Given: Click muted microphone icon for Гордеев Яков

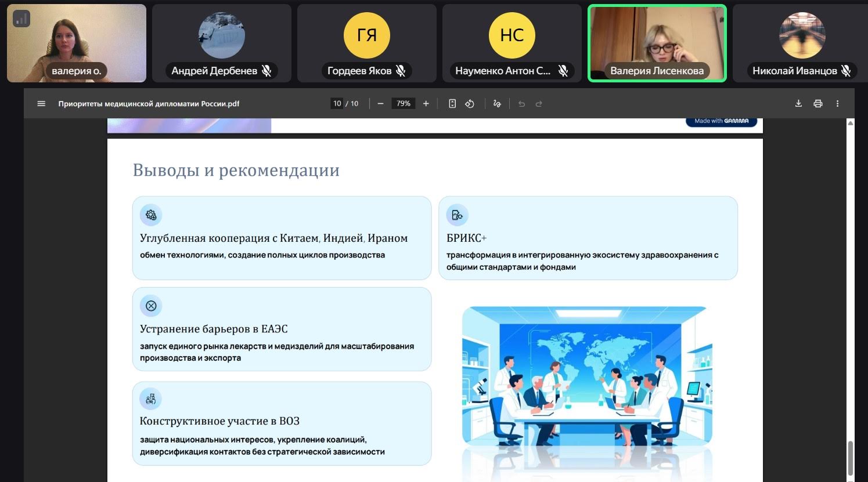Looking at the screenshot, I should tap(401, 71).
